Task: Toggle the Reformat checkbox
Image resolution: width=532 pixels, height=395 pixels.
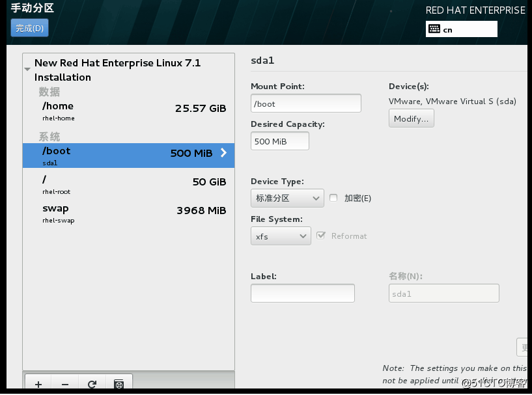Action: (320, 236)
